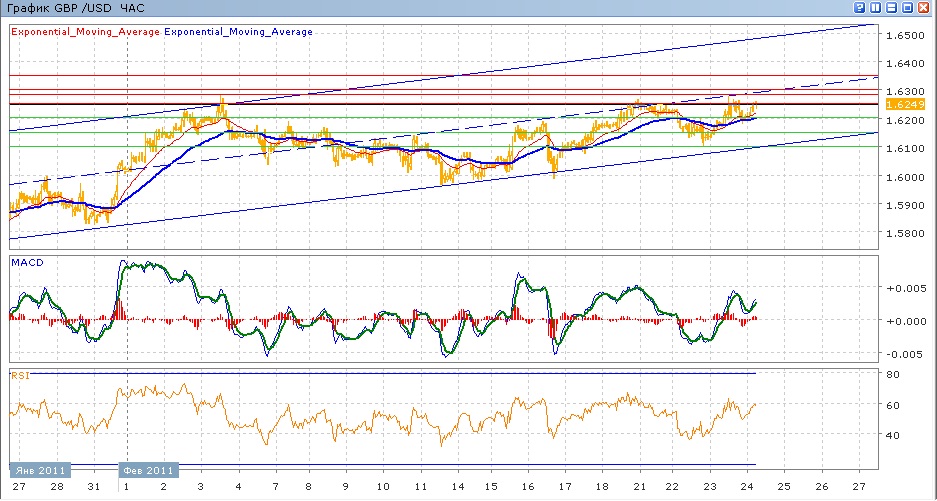Select the red Exponential_Moving_Average legend label
Viewport: 937px width, 501px height.
[x=85, y=32]
